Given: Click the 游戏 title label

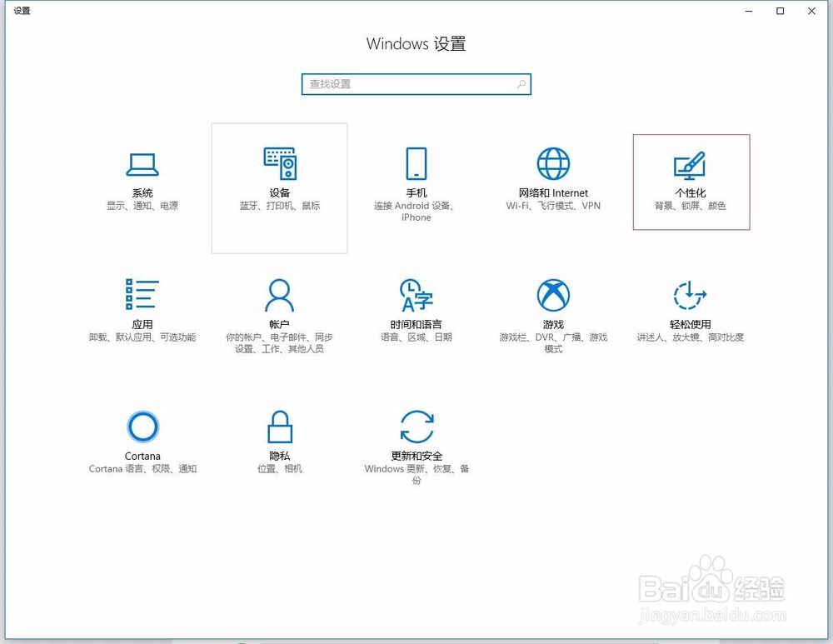Looking at the screenshot, I should point(553,324).
